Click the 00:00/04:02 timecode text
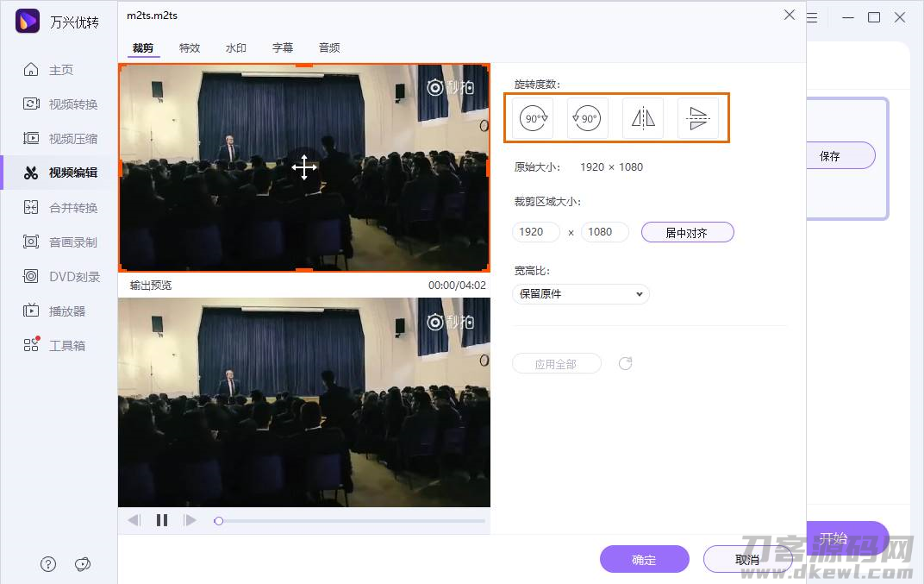 (x=457, y=286)
